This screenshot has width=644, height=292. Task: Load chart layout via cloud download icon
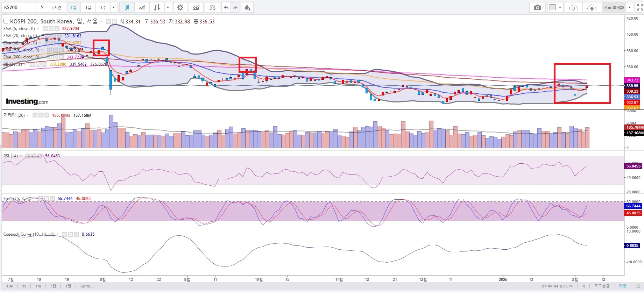(574, 7)
